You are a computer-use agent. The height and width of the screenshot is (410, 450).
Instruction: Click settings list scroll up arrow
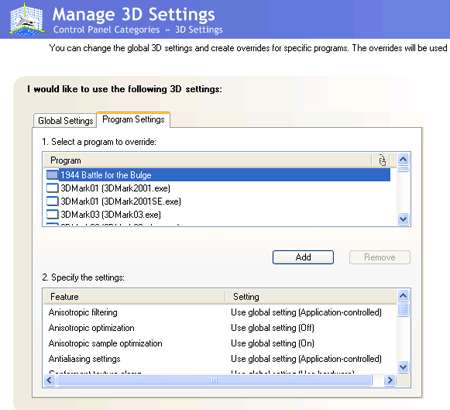[x=403, y=295]
